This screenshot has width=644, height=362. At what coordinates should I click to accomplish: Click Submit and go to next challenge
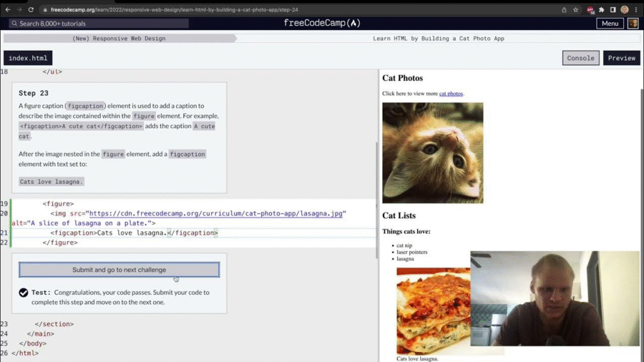click(119, 270)
